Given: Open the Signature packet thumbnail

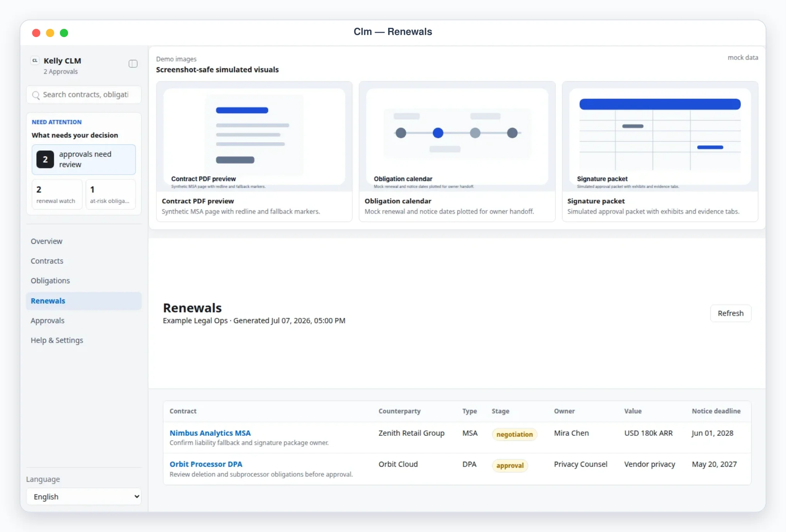Looking at the screenshot, I should pos(660,136).
